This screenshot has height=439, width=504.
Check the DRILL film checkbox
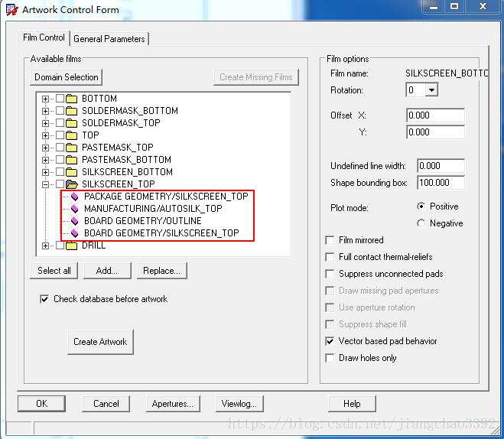coord(60,246)
